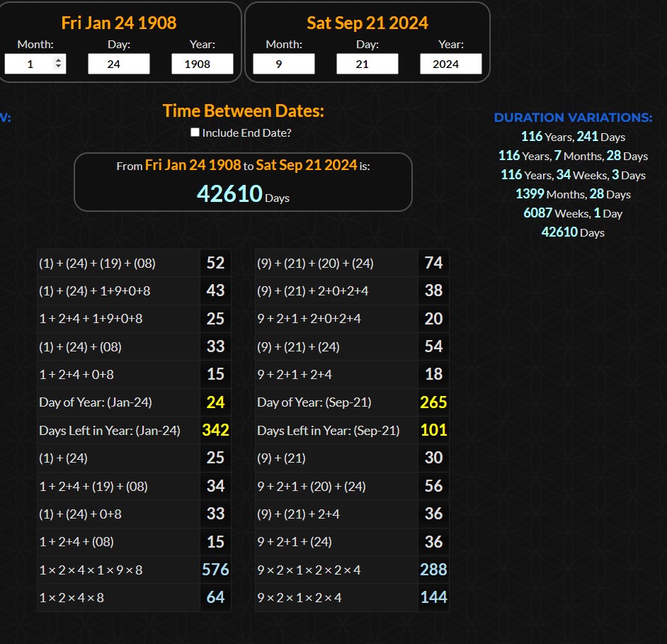Select the 116 Years, 241 Days duration
This screenshot has width=667, height=644.
pyautogui.click(x=573, y=137)
